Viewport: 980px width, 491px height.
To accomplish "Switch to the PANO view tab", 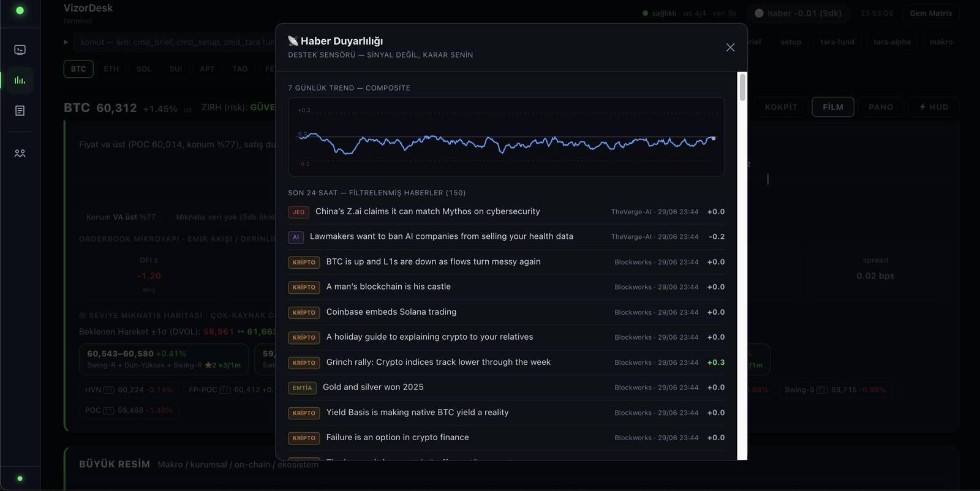I will click(881, 107).
